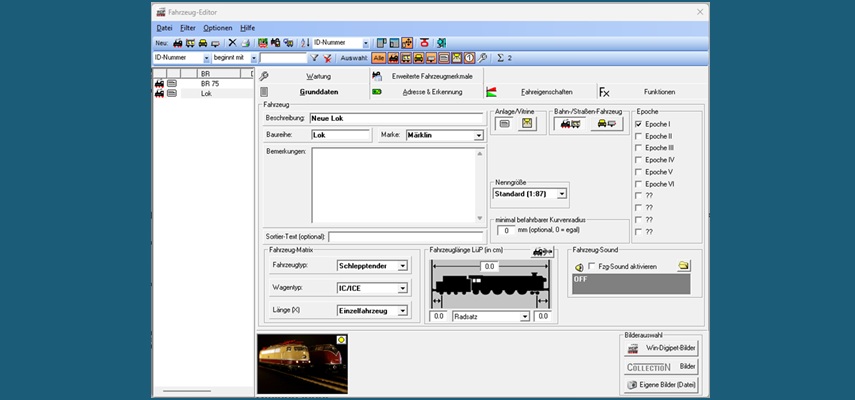Open the Marke dropdown showing Märklin
855x400 pixels.
coord(479,134)
